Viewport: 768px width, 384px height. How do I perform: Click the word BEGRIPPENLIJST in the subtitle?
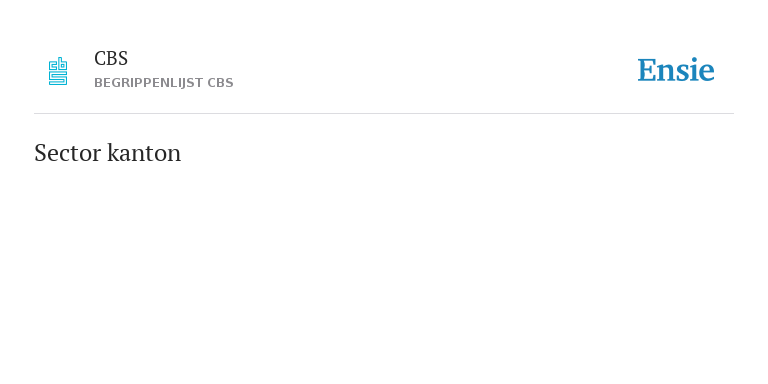148,83
